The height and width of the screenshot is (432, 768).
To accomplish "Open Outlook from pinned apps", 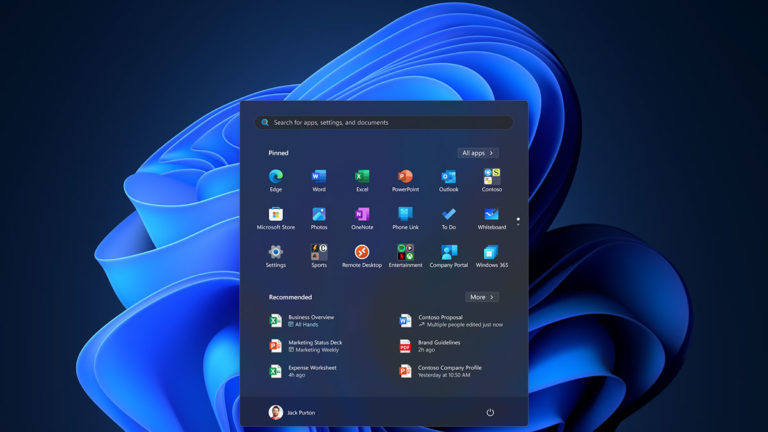I will click(x=448, y=178).
